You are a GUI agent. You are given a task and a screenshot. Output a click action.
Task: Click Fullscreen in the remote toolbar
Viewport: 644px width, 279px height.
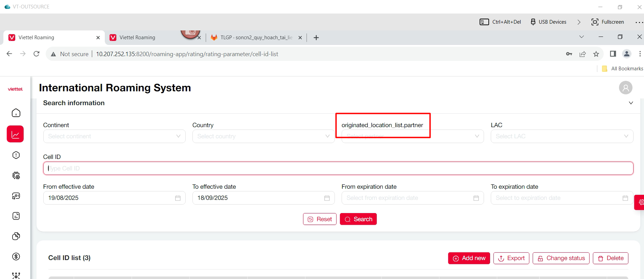coord(608,22)
